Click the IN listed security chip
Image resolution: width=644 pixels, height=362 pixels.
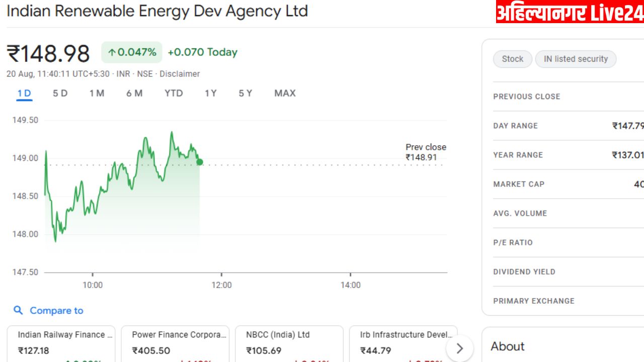(x=576, y=59)
